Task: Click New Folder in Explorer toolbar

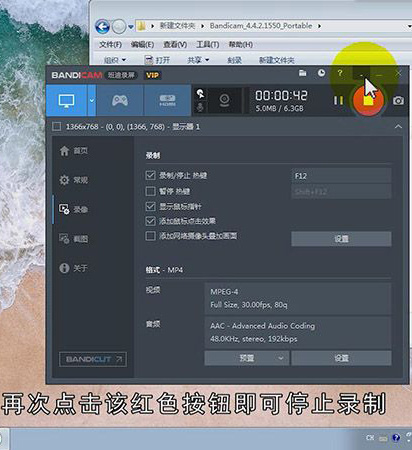Action: click(277, 60)
